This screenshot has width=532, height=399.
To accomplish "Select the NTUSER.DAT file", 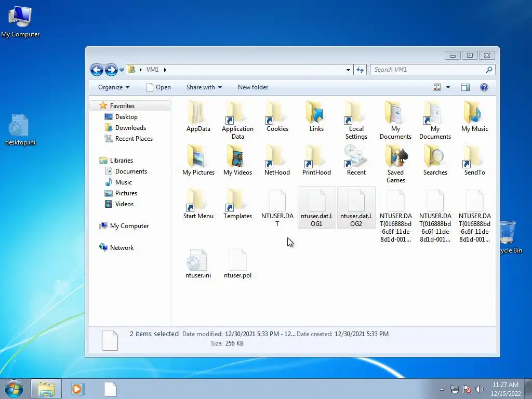I will coord(277,208).
